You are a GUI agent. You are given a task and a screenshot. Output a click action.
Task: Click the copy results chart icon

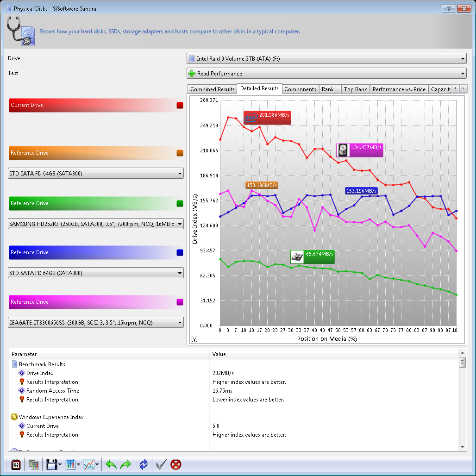coord(33,464)
